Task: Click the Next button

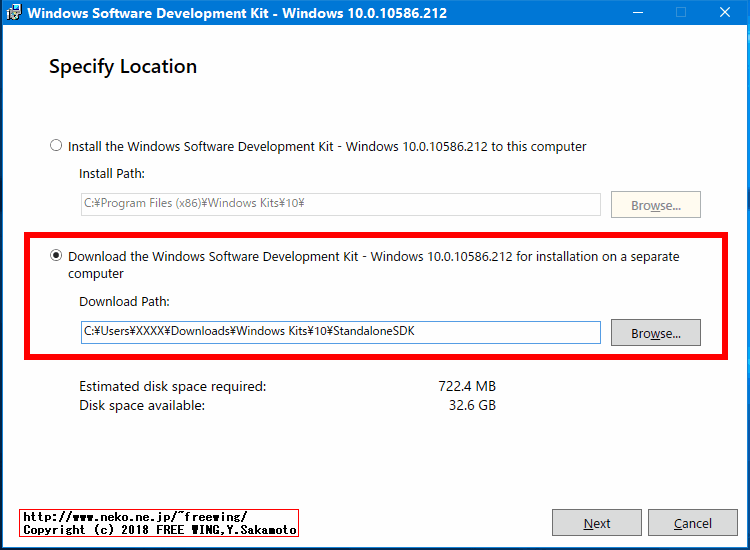Action: pos(596,523)
